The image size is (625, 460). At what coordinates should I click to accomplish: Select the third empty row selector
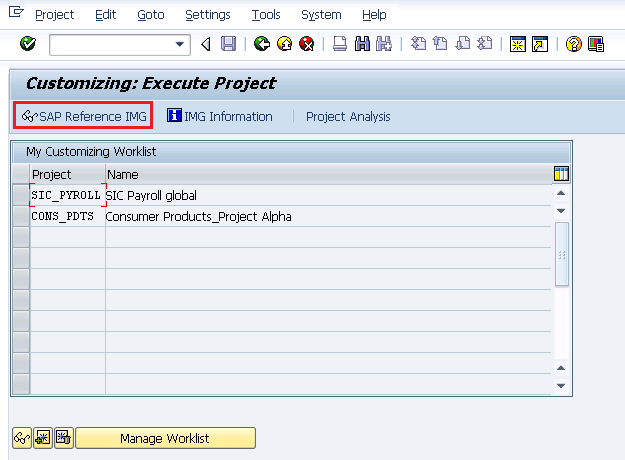click(x=21, y=279)
